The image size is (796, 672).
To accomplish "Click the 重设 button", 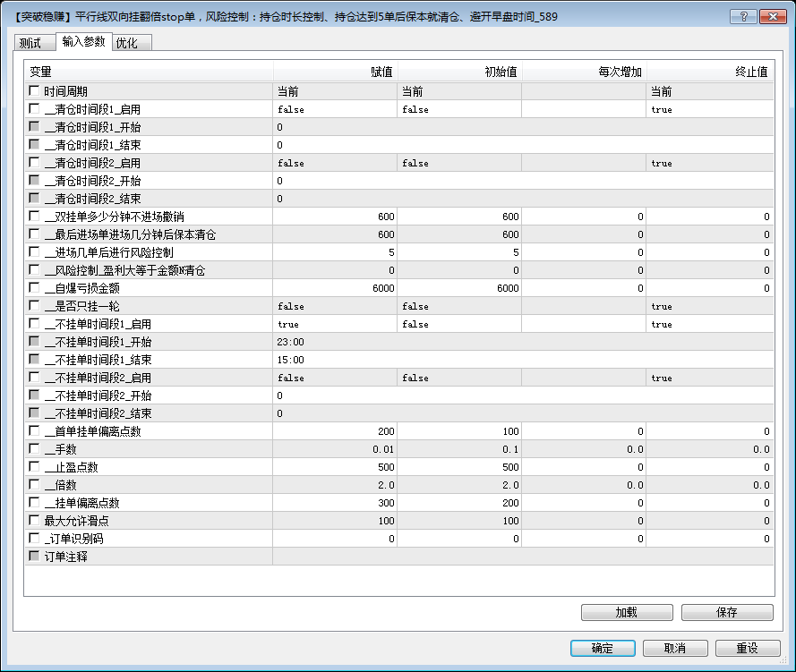I will (x=748, y=648).
